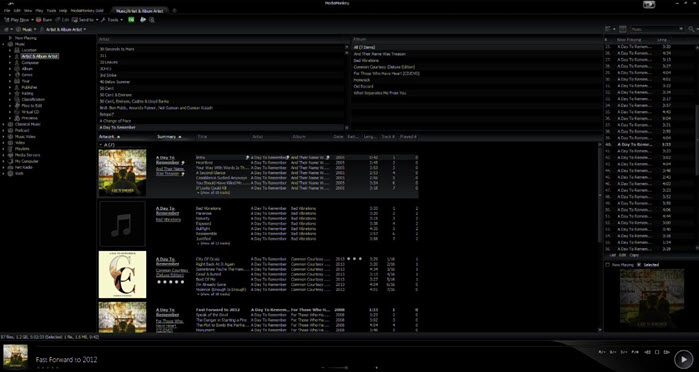Image resolution: width=699 pixels, height=372 pixels.
Task: Select the Year node in the media tree
Action: pos(26,81)
